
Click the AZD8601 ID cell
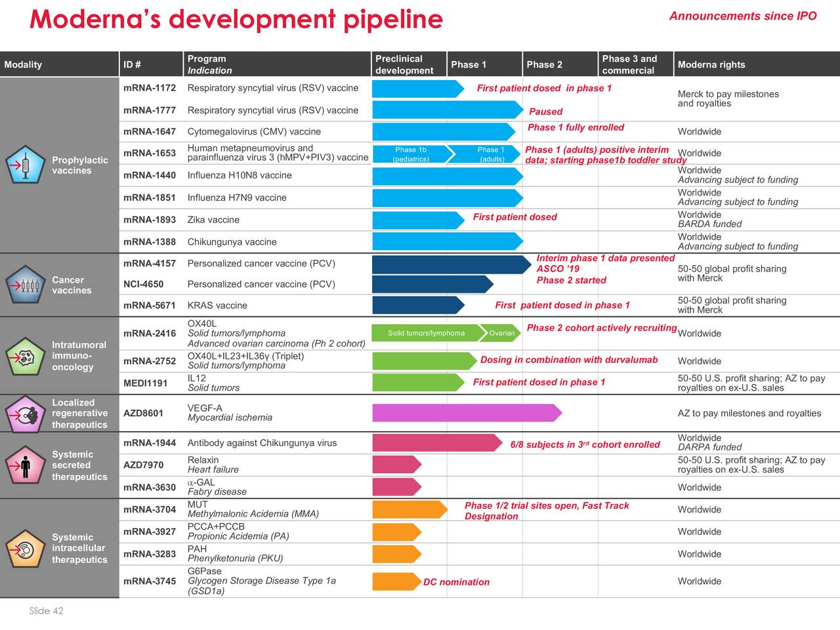click(x=144, y=413)
